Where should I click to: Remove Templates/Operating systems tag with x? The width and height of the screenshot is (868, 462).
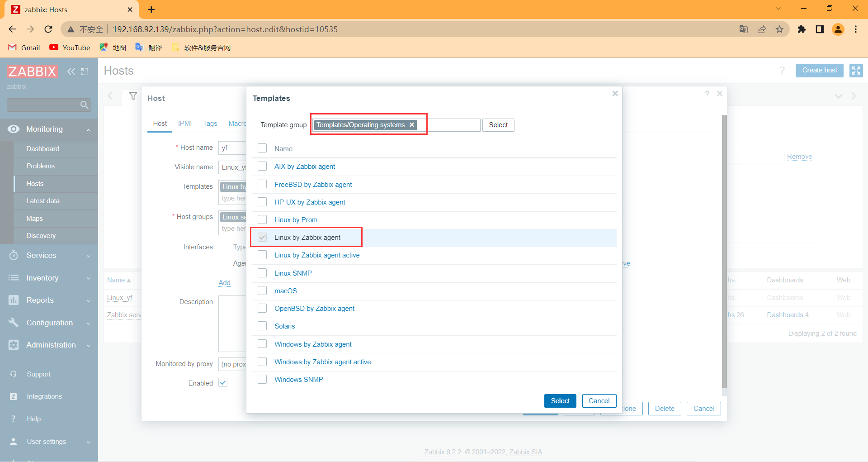(x=412, y=125)
